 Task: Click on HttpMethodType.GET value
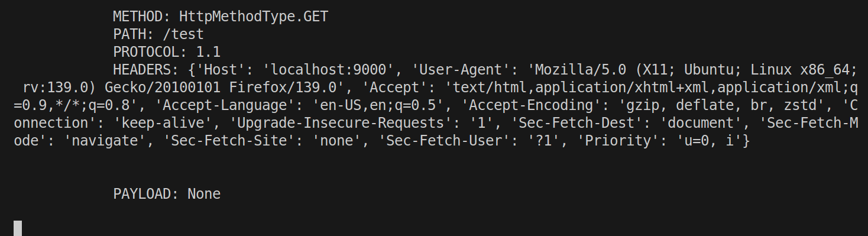pyautogui.click(x=254, y=17)
